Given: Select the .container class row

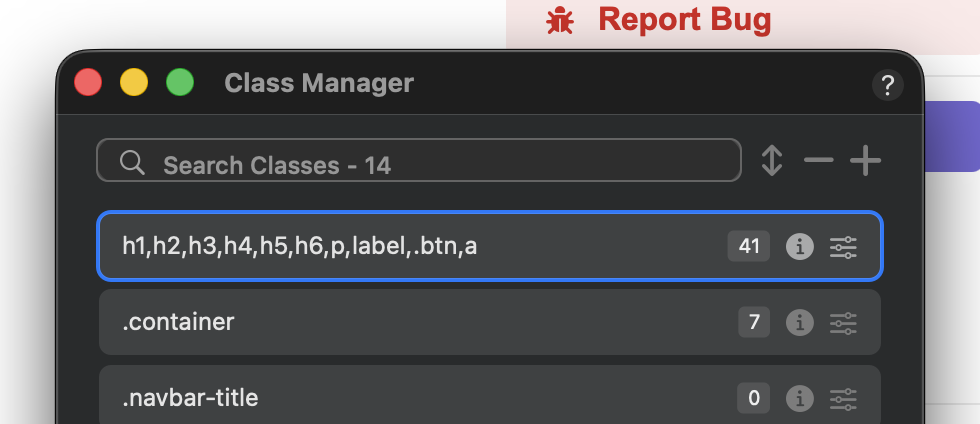Looking at the screenshot, I should coord(400,322).
